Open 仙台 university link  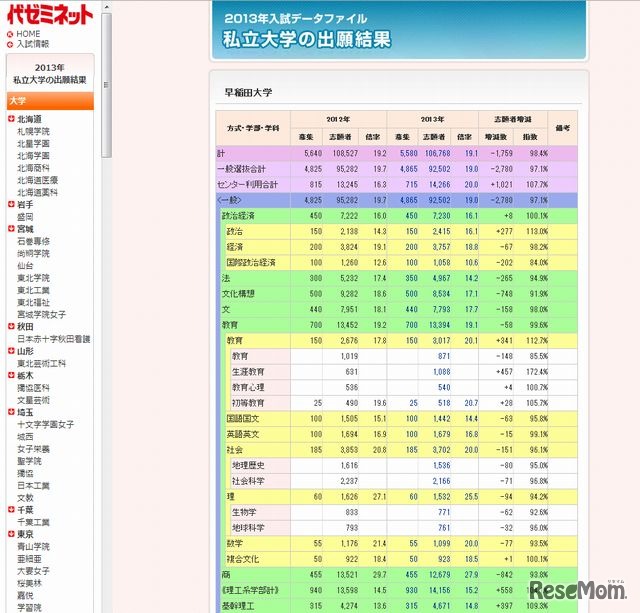(x=25, y=266)
